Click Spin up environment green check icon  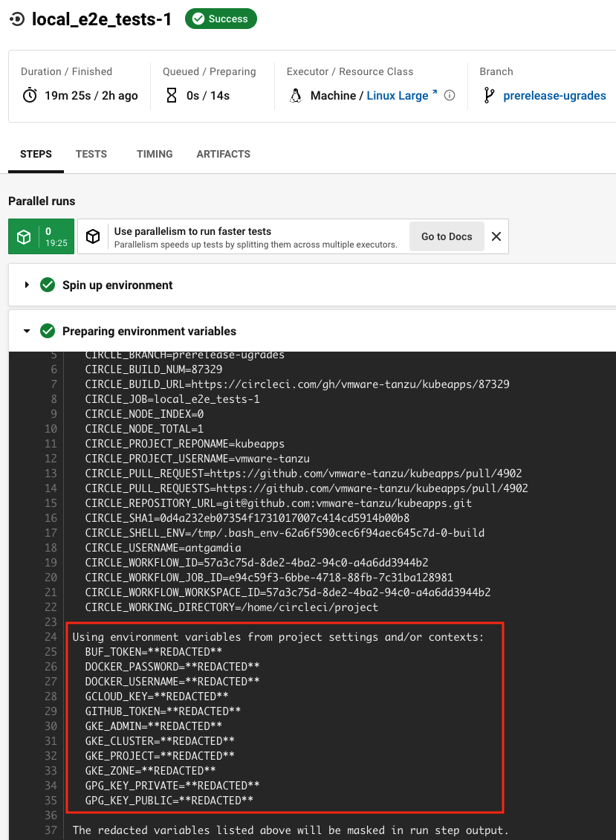[48, 285]
